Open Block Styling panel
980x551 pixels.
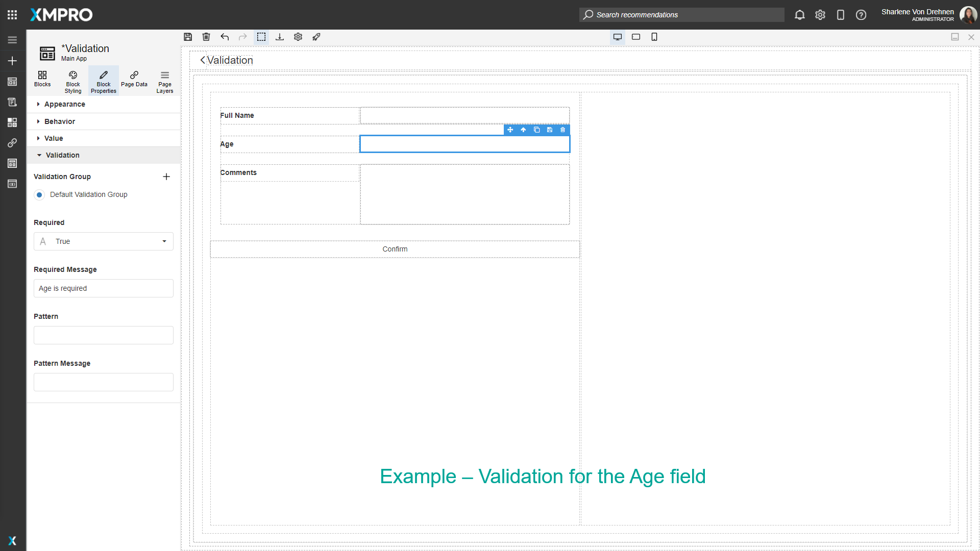72,81
